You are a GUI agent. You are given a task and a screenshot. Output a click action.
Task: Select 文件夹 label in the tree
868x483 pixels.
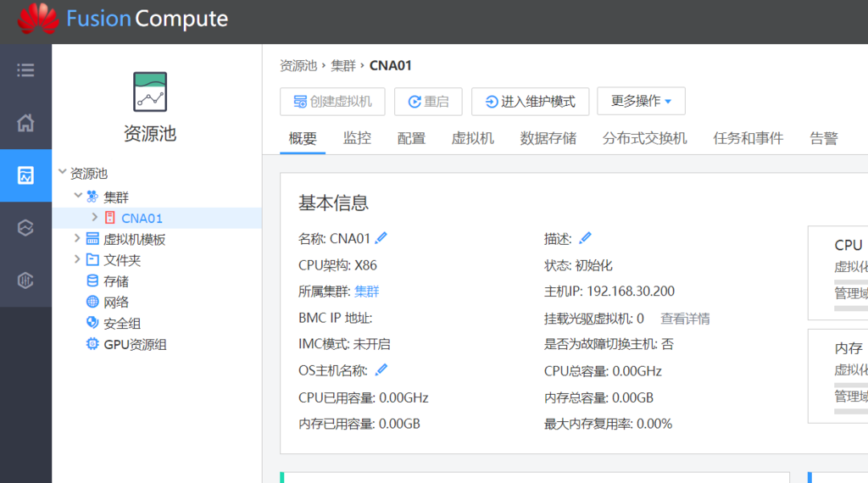click(122, 261)
